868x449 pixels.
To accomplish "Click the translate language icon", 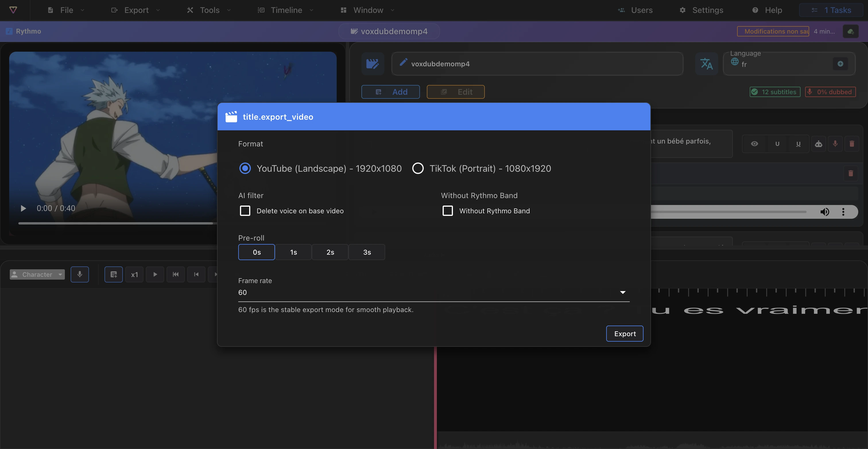I will 707,64.
